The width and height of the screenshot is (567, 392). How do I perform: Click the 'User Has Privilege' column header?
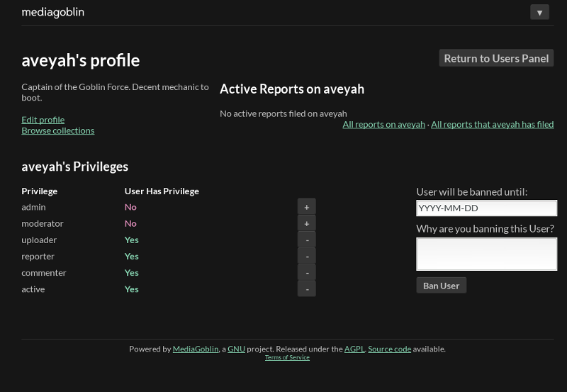point(162,191)
